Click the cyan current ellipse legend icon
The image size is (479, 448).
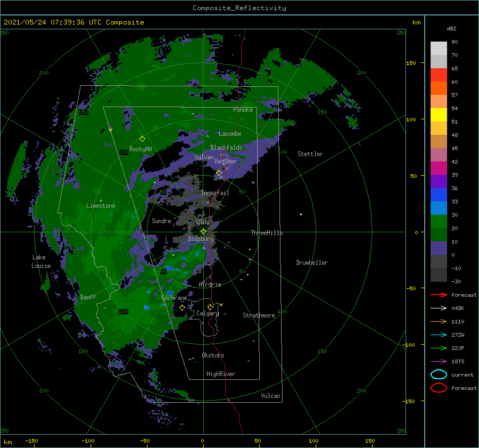point(439,374)
